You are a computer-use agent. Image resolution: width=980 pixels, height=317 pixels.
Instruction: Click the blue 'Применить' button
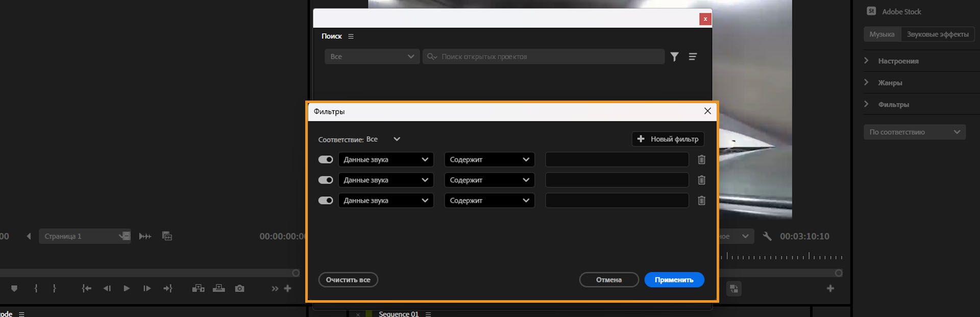(x=674, y=280)
